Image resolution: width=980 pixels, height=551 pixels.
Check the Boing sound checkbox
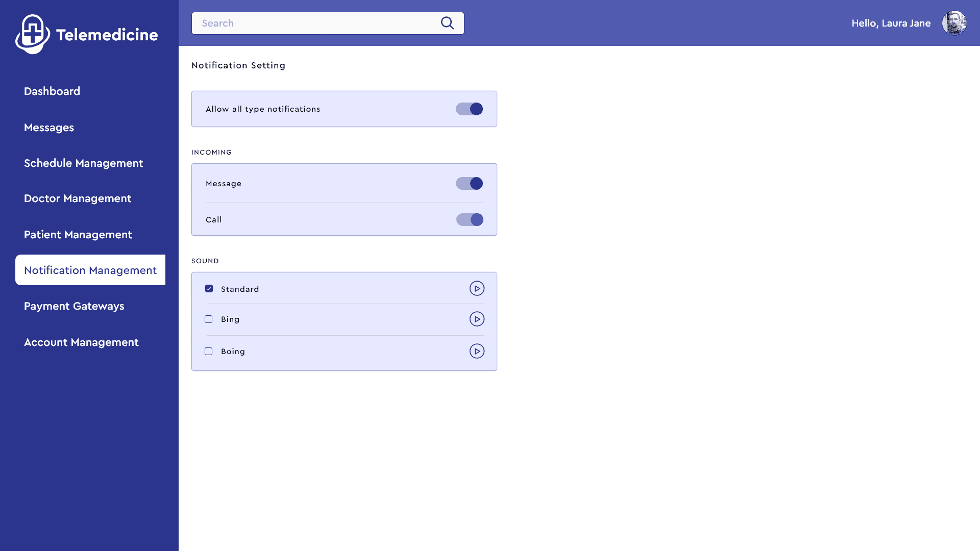(x=209, y=352)
